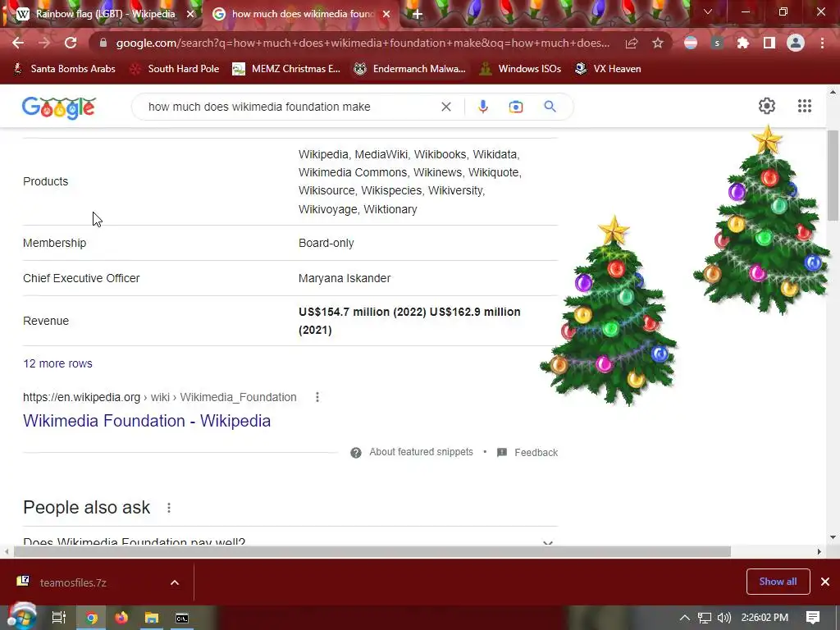Click the horizontal scrollbar thumb
Image resolution: width=840 pixels, height=630 pixels.
(372, 552)
